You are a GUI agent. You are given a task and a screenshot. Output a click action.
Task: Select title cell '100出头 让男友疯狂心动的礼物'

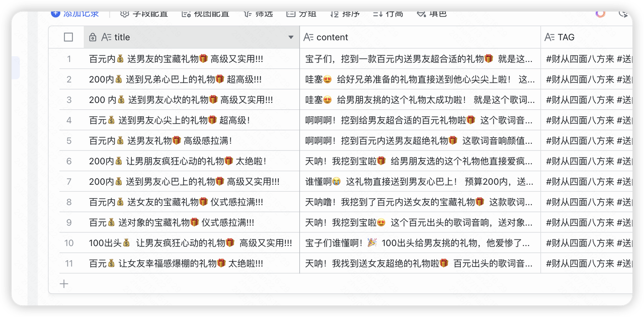192,243
